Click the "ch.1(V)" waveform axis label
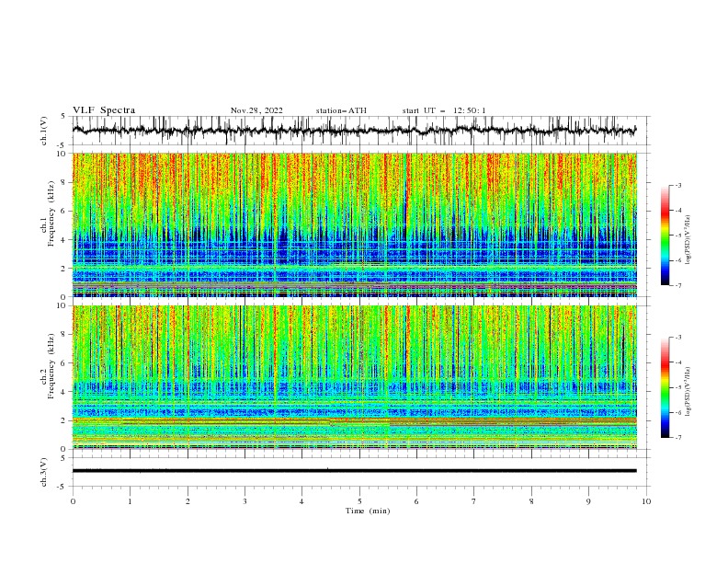This screenshot has width=728, height=563. 44,131
